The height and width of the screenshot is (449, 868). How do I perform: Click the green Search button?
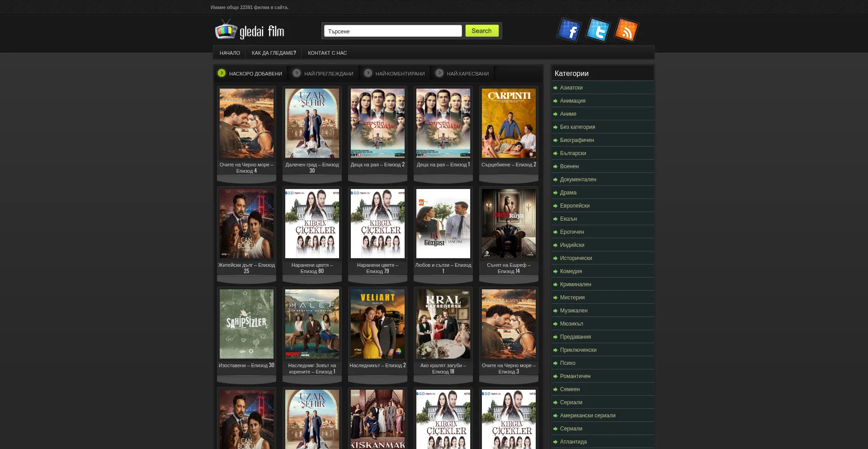click(x=482, y=31)
